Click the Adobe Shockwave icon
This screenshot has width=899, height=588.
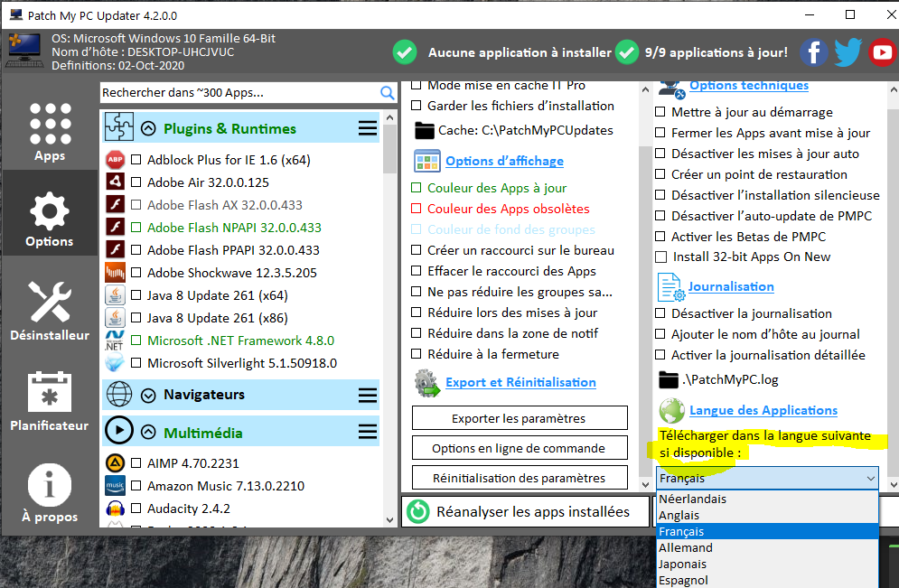point(116,273)
